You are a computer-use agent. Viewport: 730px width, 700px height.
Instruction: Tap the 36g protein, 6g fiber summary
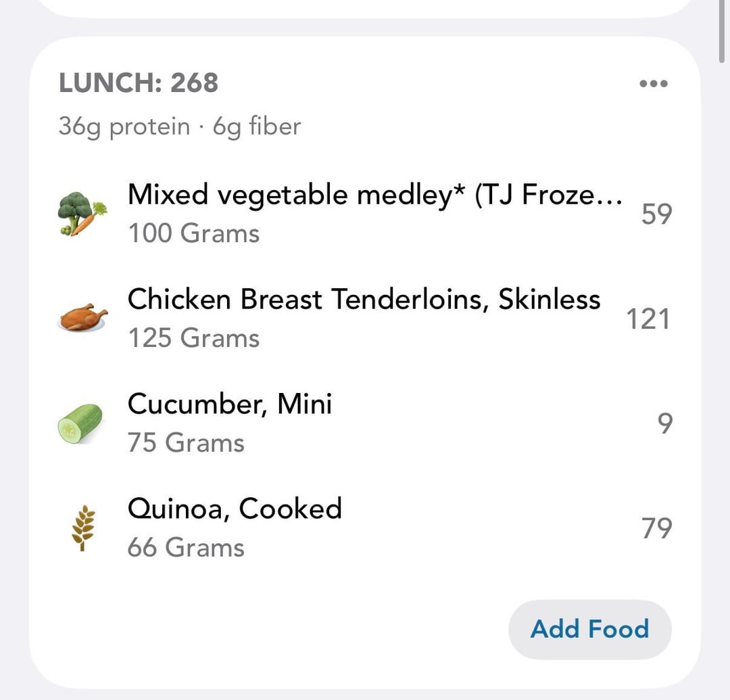[x=179, y=126]
